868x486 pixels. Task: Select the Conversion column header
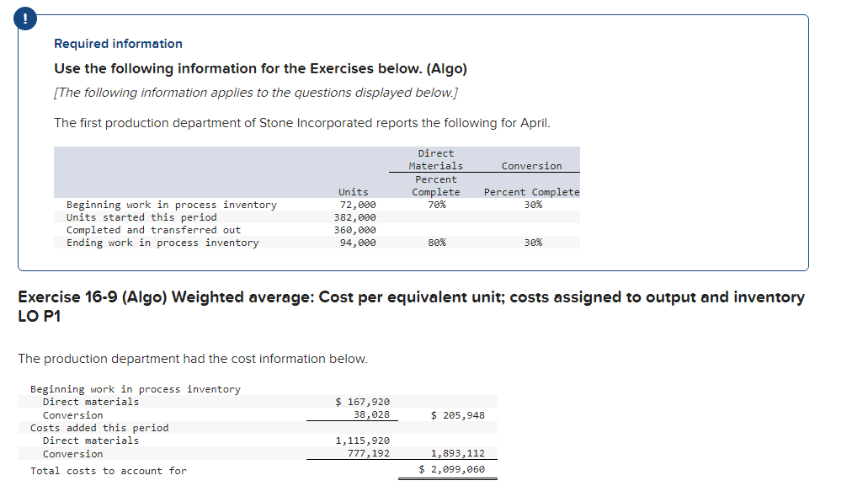[530, 165]
